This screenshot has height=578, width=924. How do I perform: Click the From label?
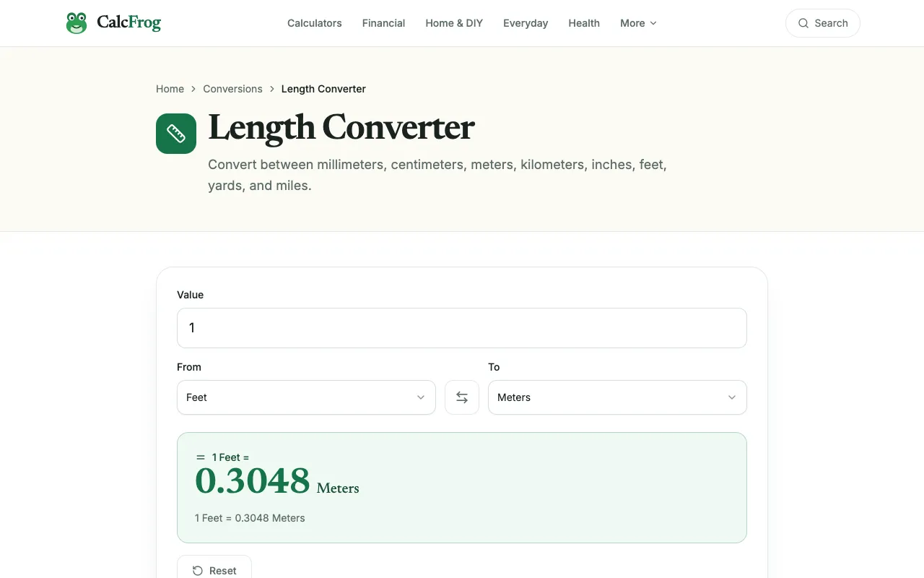click(x=189, y=367)
